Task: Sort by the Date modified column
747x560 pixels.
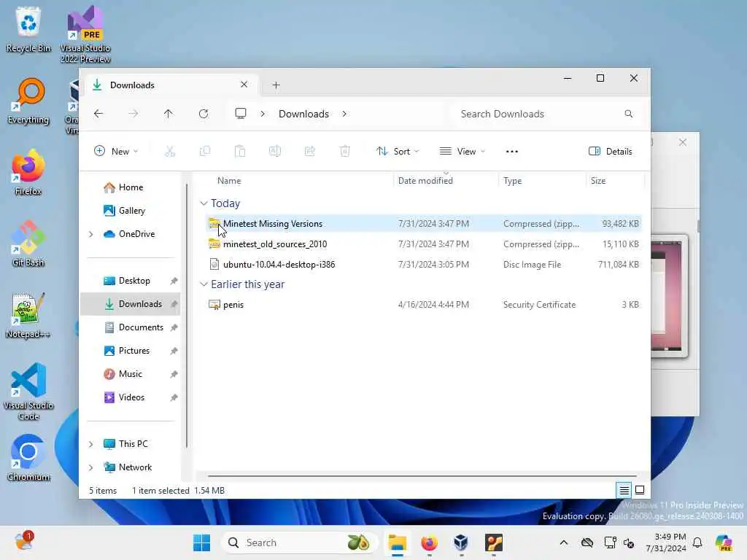Action: (x=425, y=181)
